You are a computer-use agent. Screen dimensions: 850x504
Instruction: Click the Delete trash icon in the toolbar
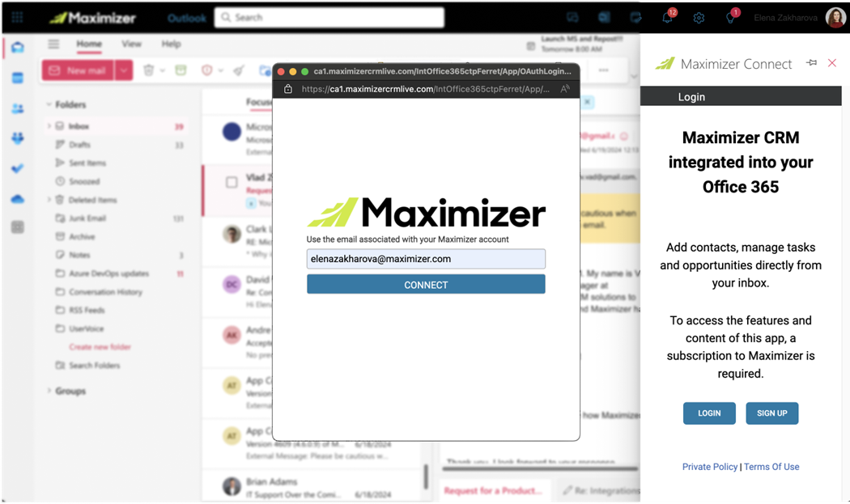click(x=148, y=71)
